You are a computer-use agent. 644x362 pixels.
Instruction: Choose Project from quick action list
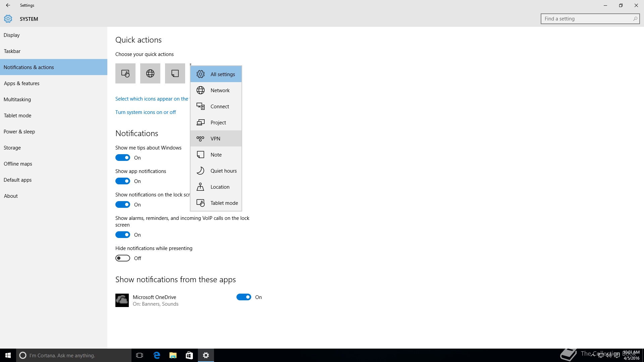(x=216, y=122)
